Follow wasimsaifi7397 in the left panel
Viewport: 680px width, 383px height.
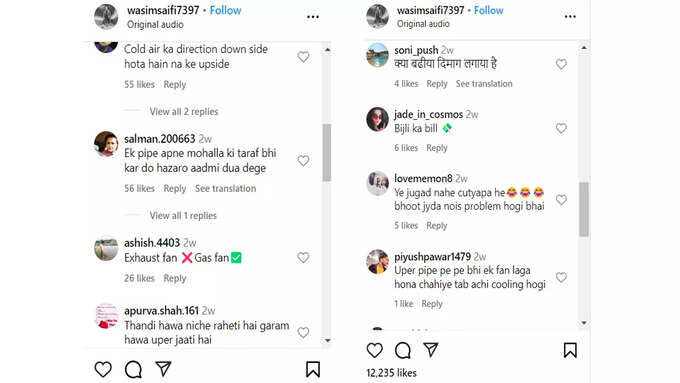pyautogui.click(x=226, y=10)
